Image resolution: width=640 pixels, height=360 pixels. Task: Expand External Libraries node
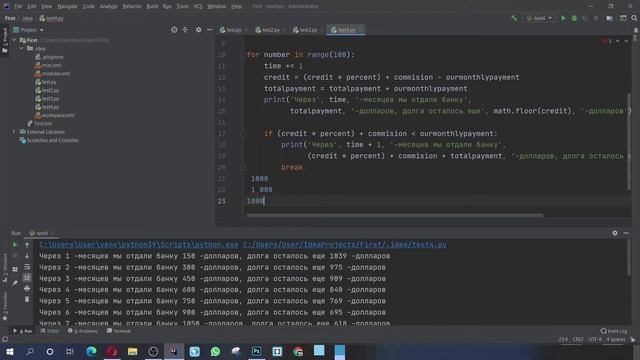[14, 132]
